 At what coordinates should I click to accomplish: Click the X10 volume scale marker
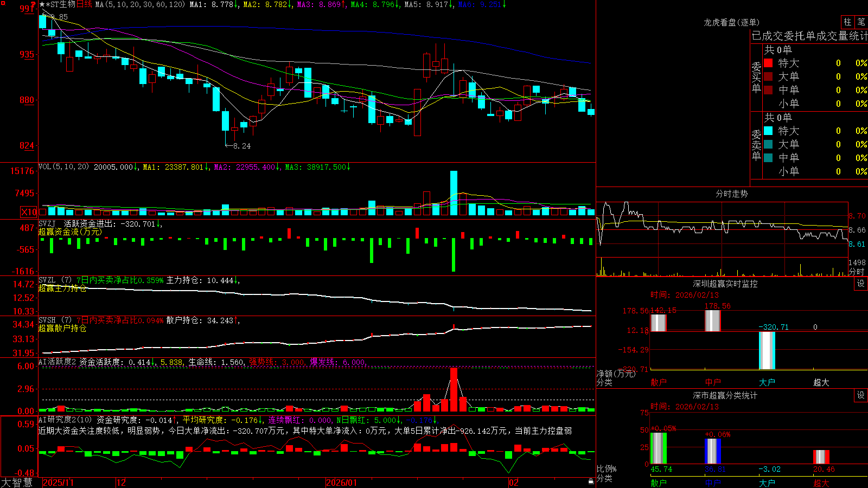(29, 212)
